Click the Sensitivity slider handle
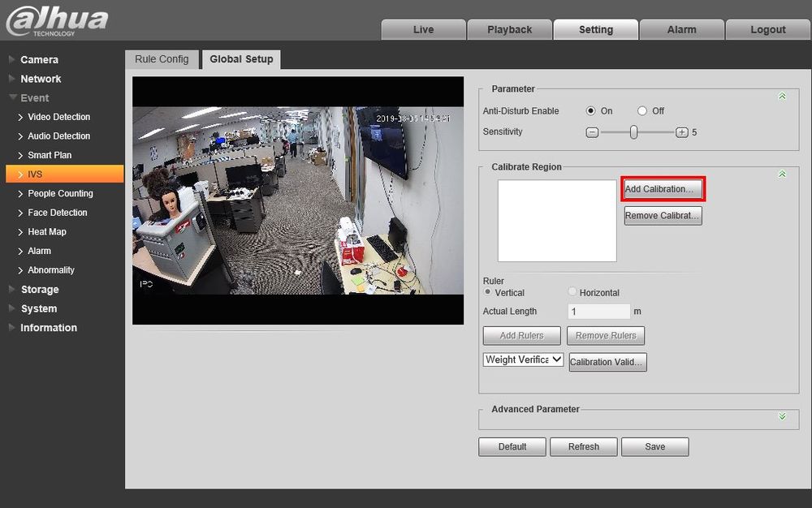 633,132
